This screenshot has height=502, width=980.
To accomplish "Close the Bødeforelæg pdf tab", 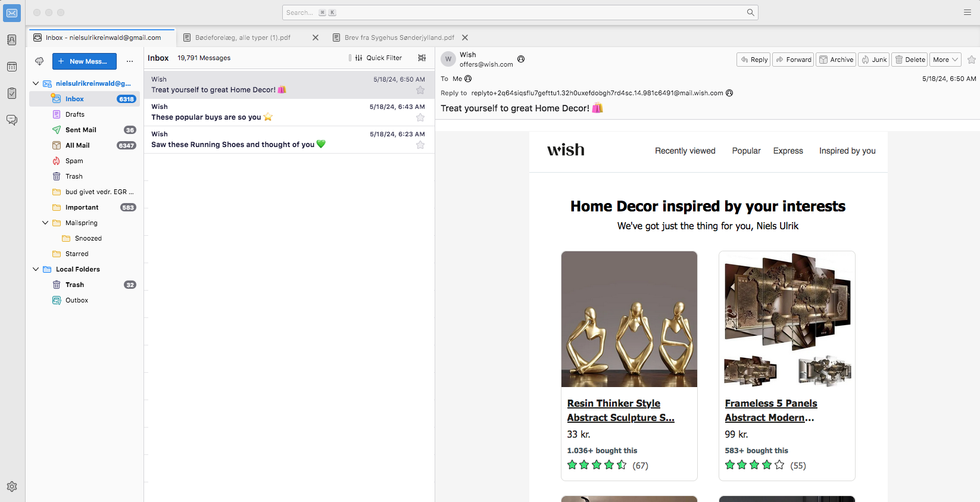I will pos(316,38).
